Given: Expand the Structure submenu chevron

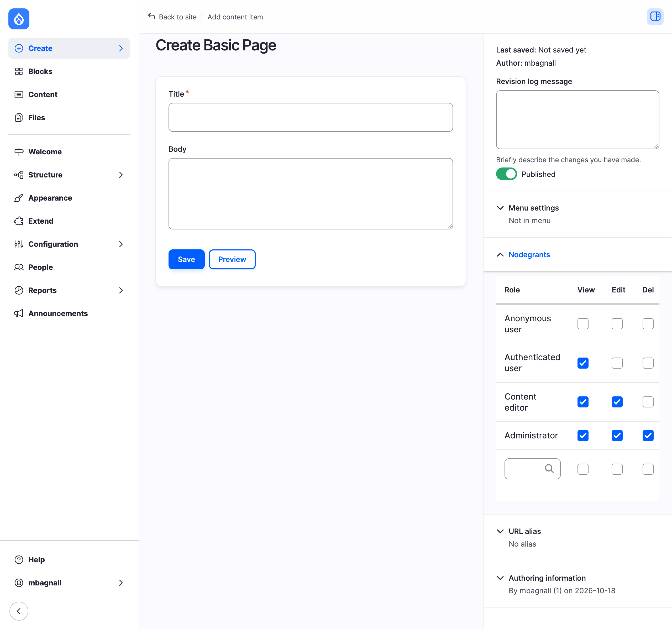Looking at the screenshot, I should pyautogui.click(x=121, y=175).
